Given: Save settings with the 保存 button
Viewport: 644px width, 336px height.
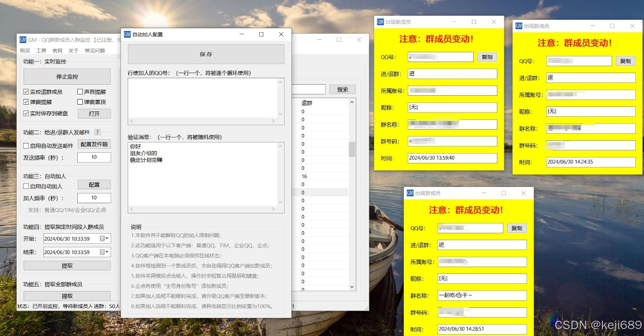Looking at the screenshot, I should coord(206,54).
